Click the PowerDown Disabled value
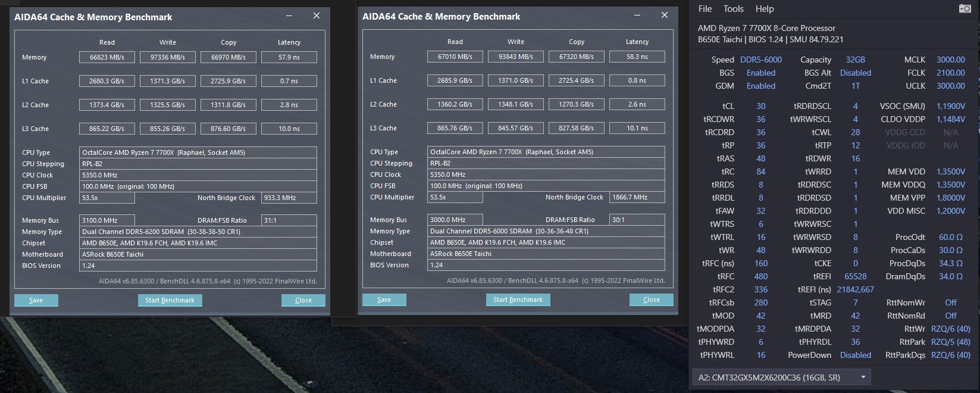Viewport: 980px width, 393px height. pyautogui.click(x=856, y=355)
